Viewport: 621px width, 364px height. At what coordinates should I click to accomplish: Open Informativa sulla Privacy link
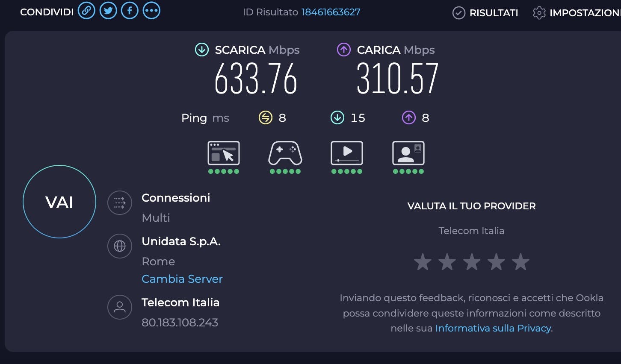tap(493, 328)
